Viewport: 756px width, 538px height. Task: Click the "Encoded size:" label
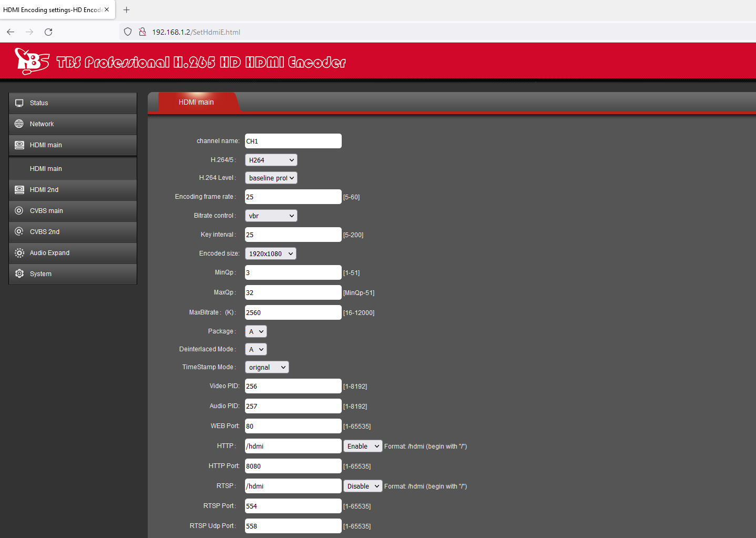click(219, 253)
